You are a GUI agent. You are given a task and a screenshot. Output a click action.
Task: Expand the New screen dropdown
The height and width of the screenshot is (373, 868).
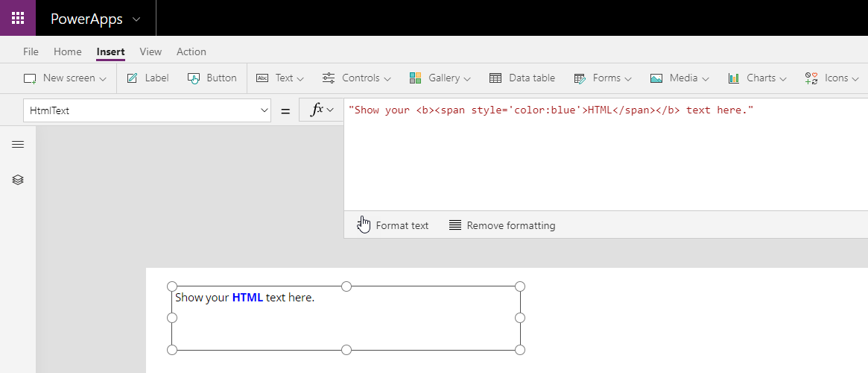(65, 78)
